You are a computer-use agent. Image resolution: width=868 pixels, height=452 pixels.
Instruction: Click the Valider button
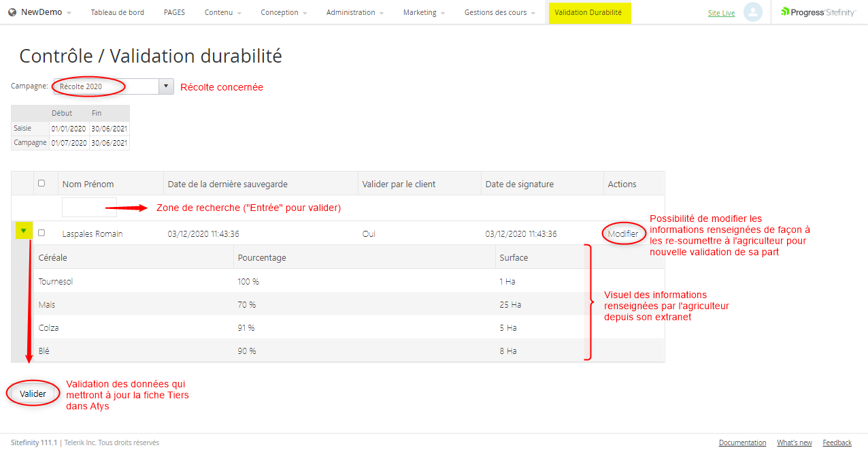click(x=33, y=393)
